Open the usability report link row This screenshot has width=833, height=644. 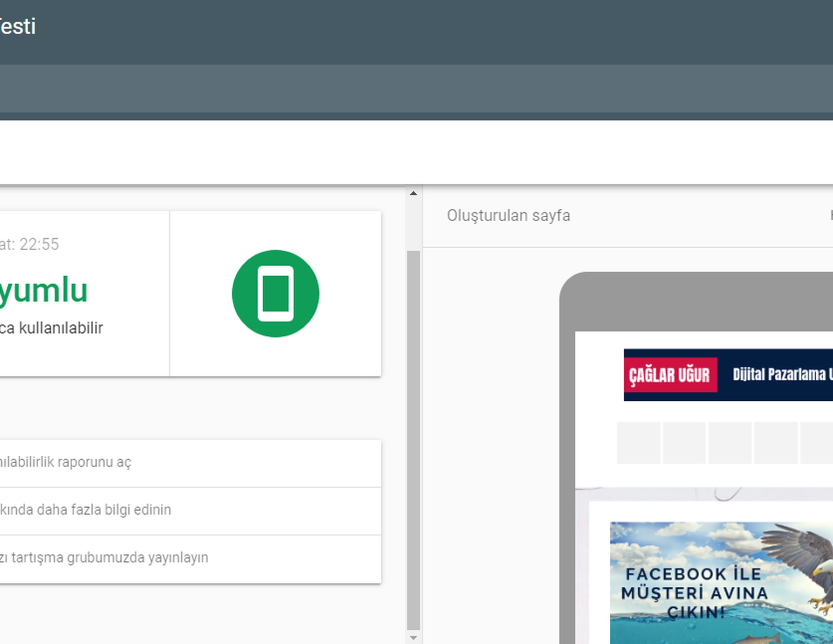190,463
